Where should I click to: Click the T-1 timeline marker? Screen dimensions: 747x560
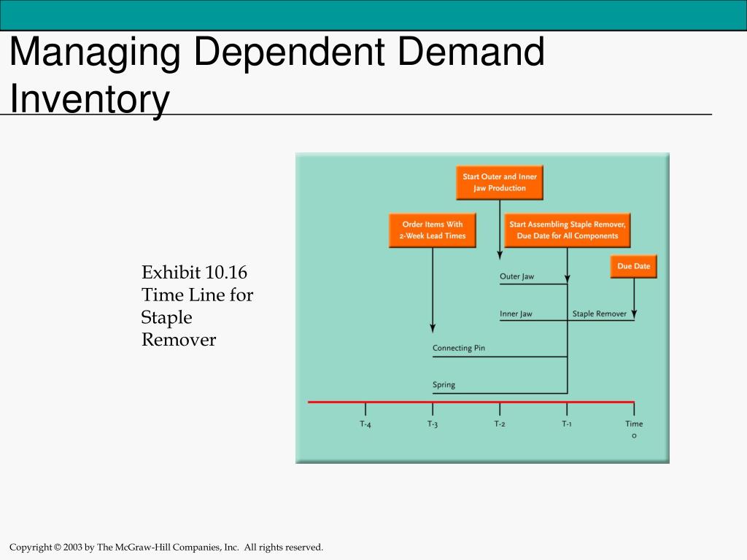pyautogui.click(x=567, y=424)
